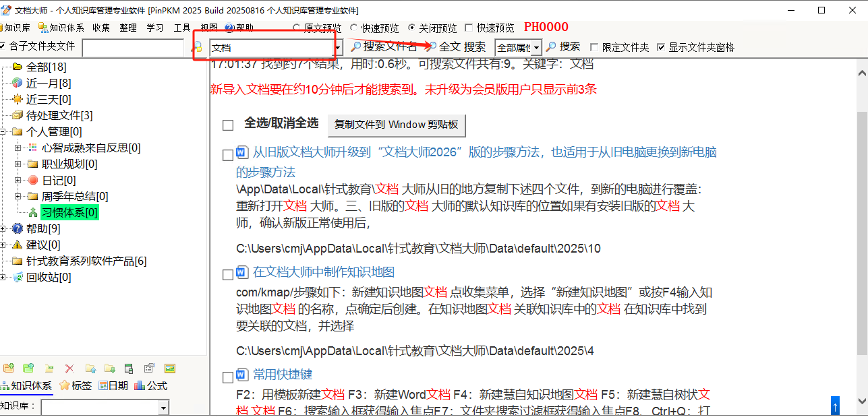The image size is (868, 417).
Task: Open the 在文档大师中制作知识地图 link
Action: [324, 272]
